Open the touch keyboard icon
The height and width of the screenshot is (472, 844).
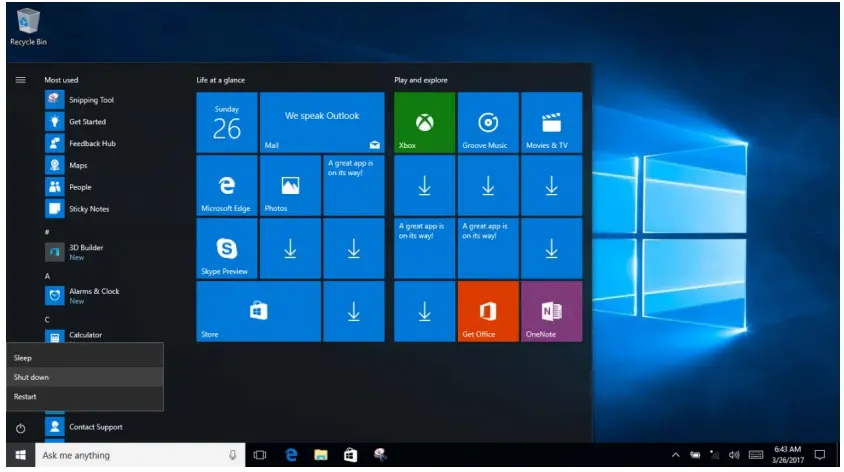click(x=756, y=455)
